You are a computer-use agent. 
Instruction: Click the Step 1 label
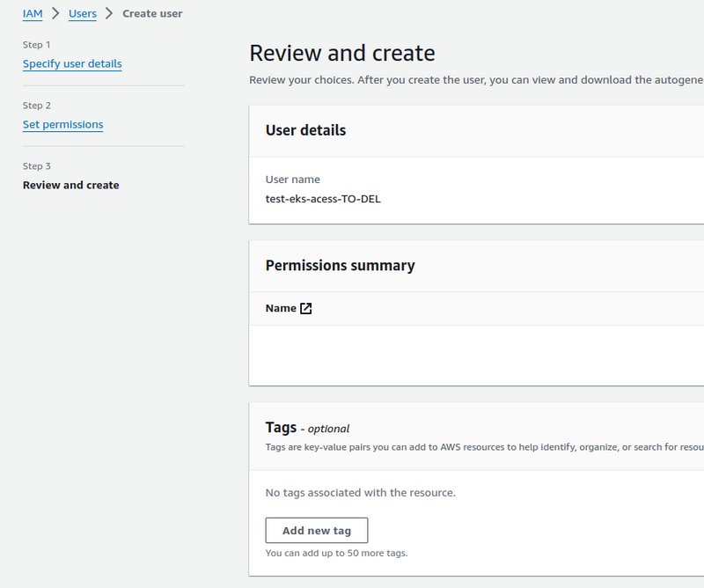pos(37,45)
